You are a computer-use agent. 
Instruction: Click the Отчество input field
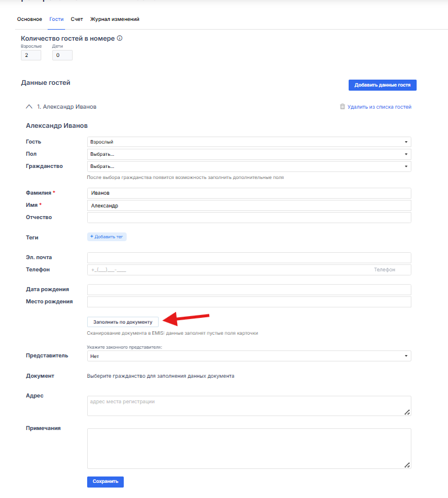[249, 217]
